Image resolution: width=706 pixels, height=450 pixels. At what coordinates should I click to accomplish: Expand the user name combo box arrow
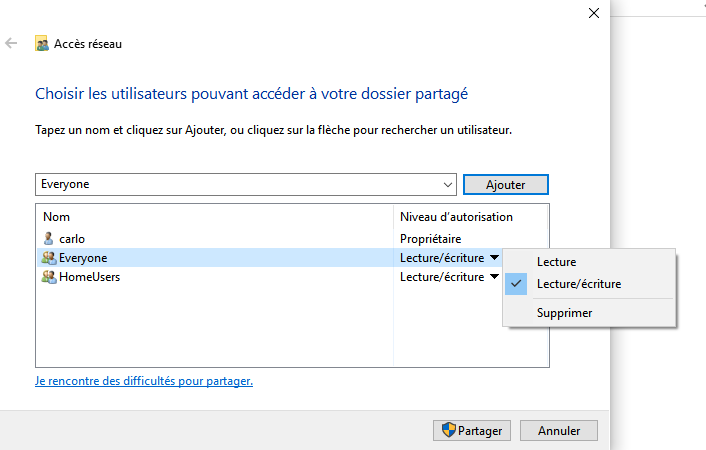[x=447, y=185]
